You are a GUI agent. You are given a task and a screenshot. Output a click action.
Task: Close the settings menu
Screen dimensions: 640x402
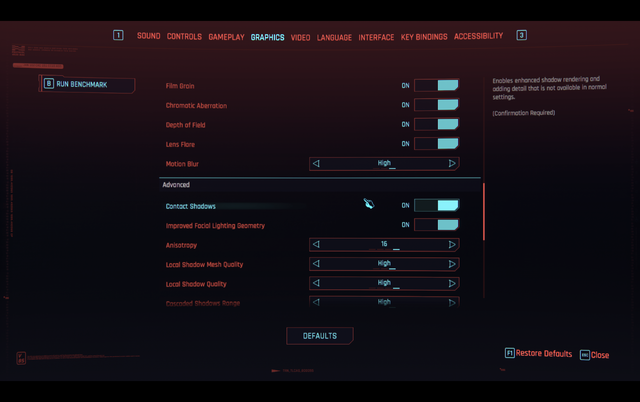(600, 355)
